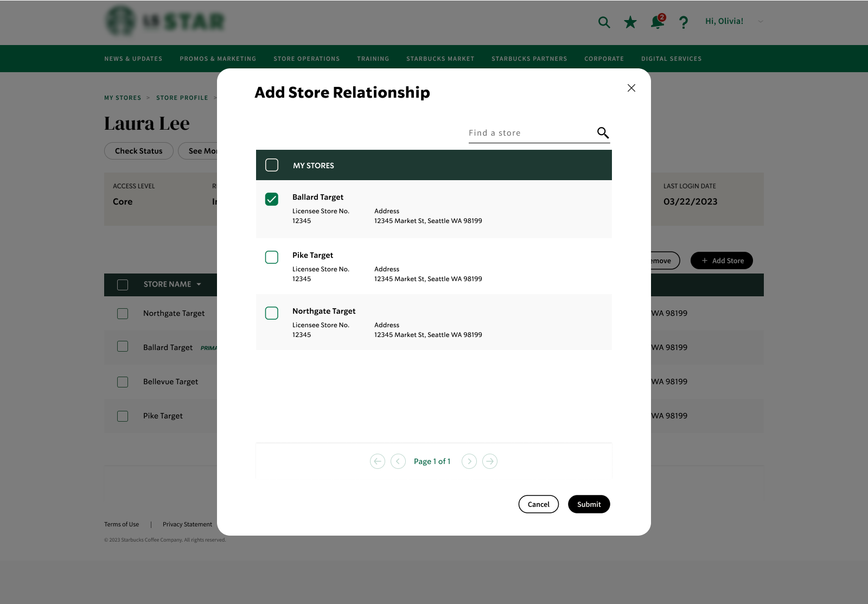Open the DIGITAL SERVICES menu
Screen dimensions: 868x604
(x=672, y=59)
